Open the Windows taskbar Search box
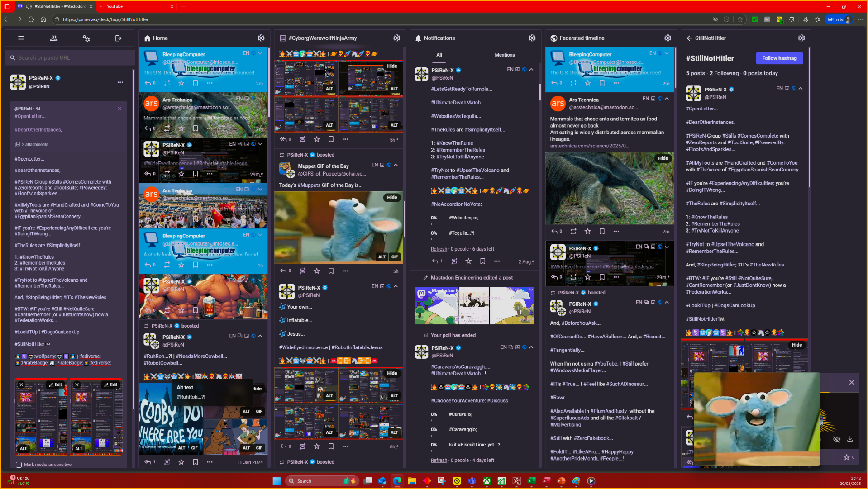The height and width of the screenshot is (489, 868). click(x=322, y=481)
